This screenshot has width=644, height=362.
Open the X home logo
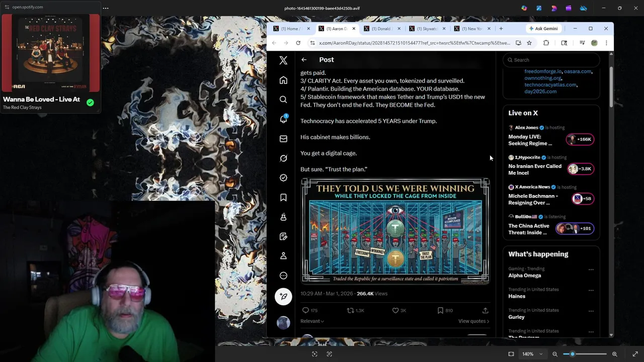[x=283, y=60]
